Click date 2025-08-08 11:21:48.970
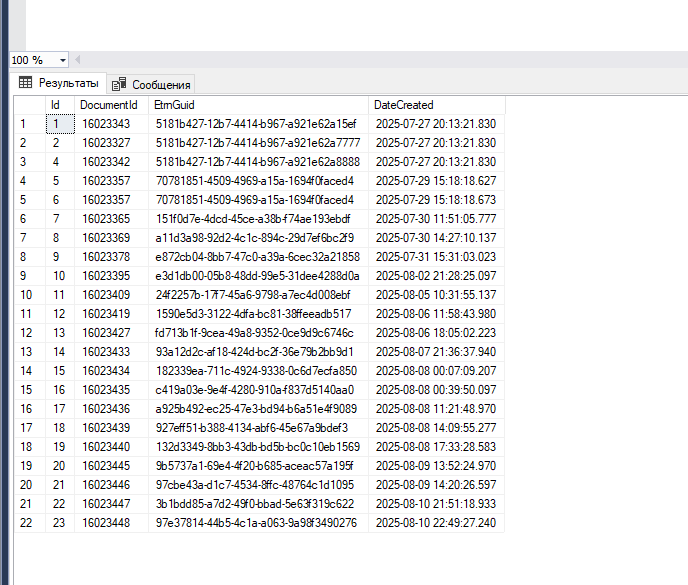 tap(437, 409)
